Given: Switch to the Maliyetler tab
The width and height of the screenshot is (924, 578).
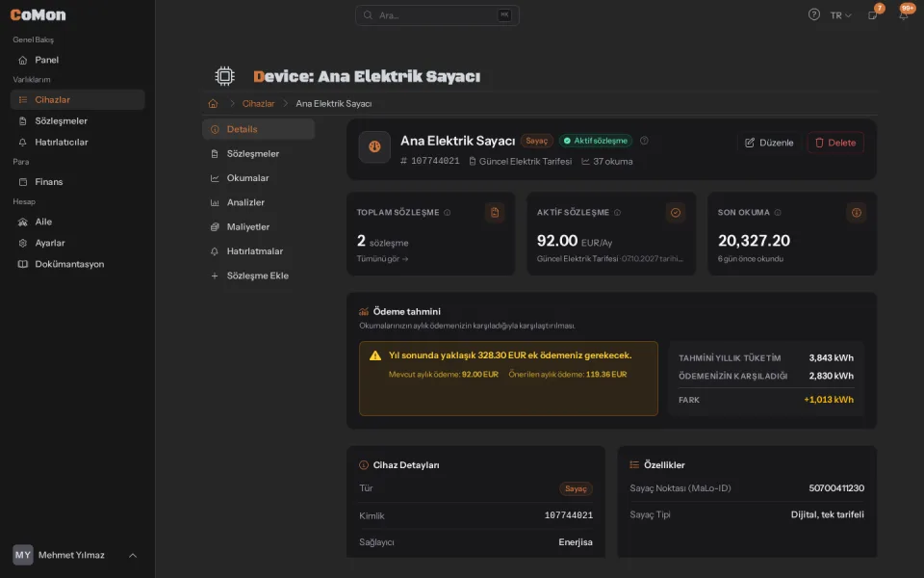Looking at the screenshot, I should coord(258,227).
